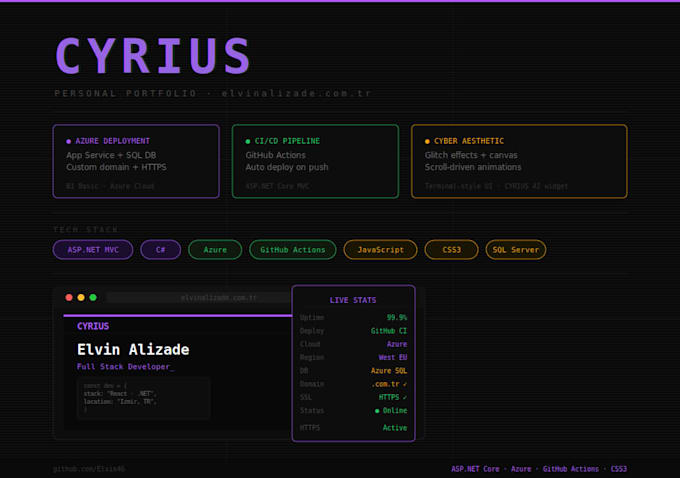Viewport: 680px width, 478px height.
Task: Click the green maximize dot in mock browser
Action: pos(93,297)
